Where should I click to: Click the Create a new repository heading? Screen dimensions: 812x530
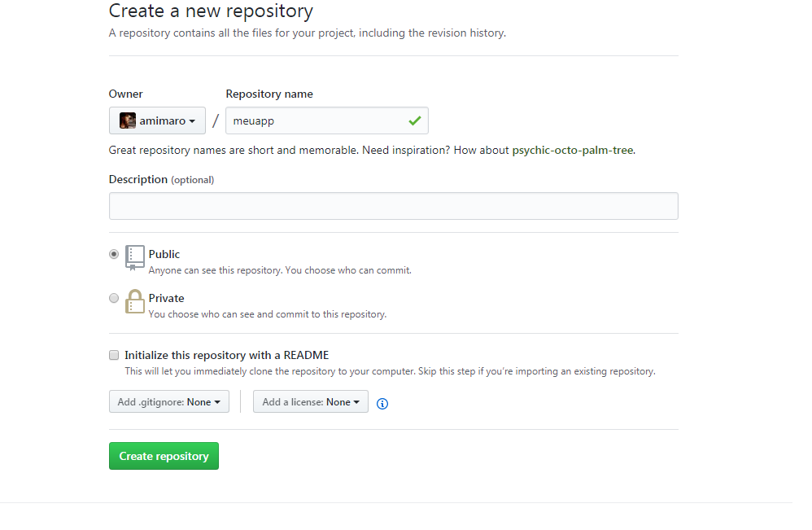tap(210, 11)
